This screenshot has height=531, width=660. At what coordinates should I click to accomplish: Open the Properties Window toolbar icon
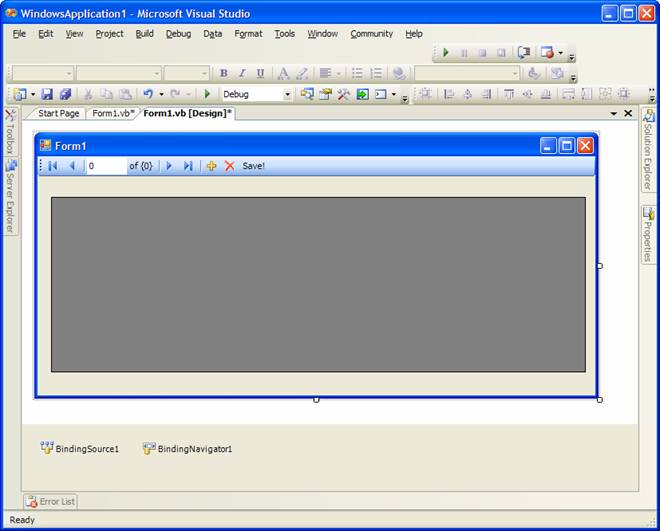325,94
